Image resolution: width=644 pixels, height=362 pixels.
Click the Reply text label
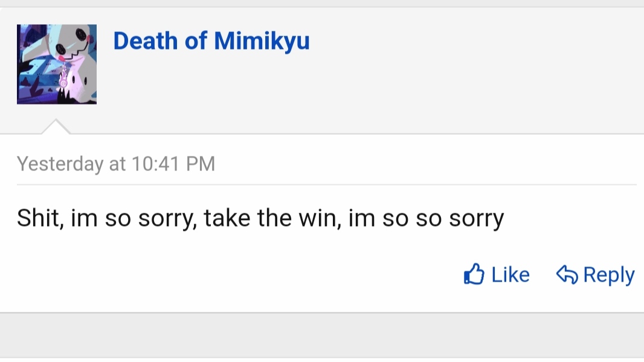[x=609, y=276]
